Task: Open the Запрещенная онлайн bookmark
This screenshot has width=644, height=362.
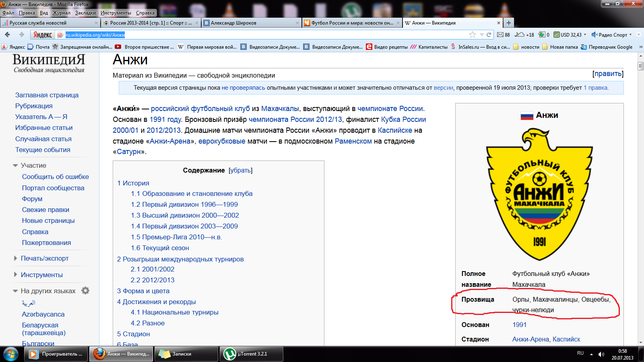Action: pos(83,47)
